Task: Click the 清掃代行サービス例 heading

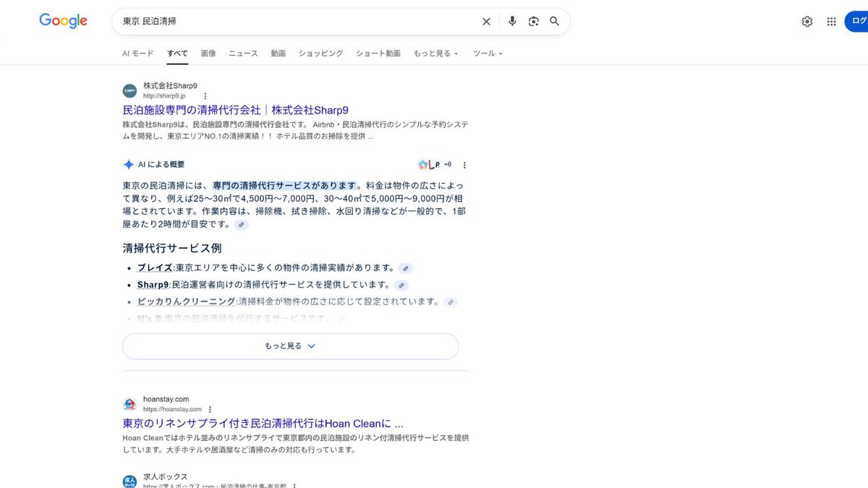Action: coord(172,248)
